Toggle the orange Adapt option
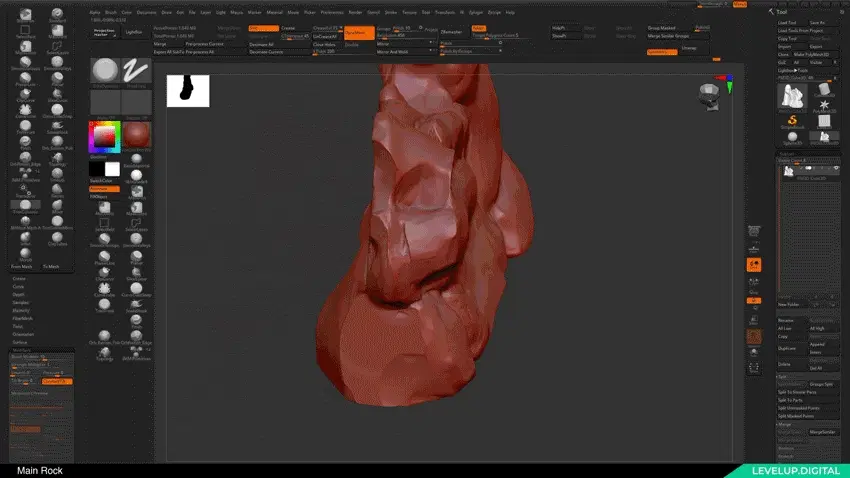850x478 pixels. pyautogui.click(x=479, y=28)
